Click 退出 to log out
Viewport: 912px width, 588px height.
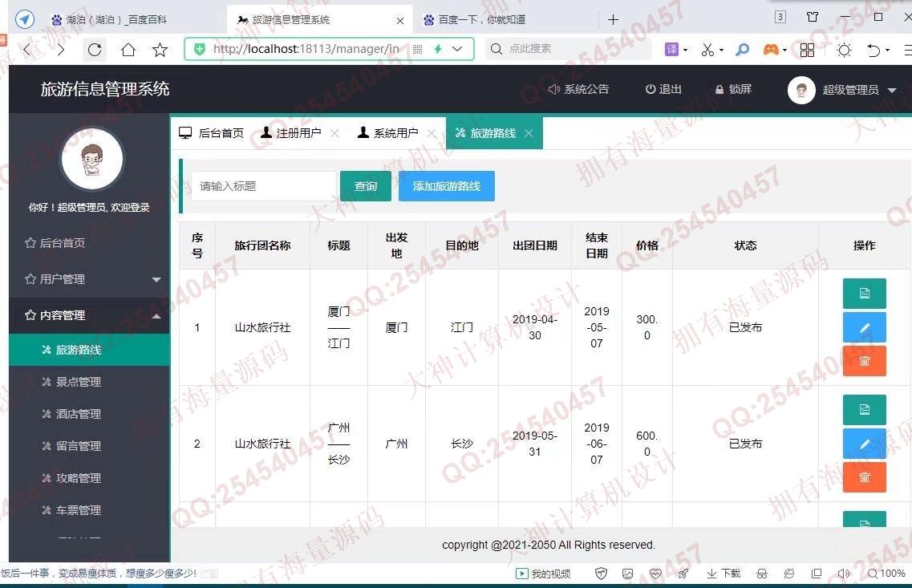663,89
